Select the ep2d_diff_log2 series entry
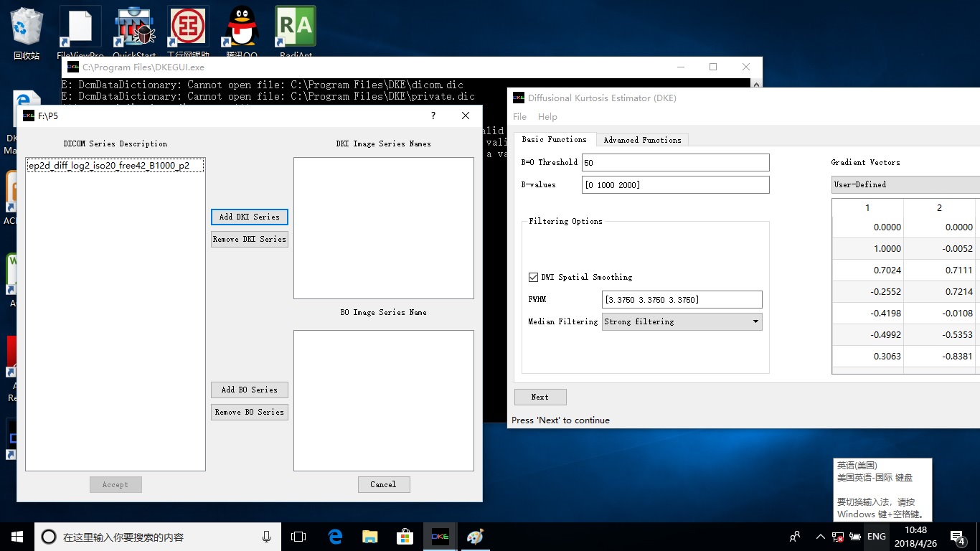The height and width of the screenshot is (551, 980). pos(109,166)
